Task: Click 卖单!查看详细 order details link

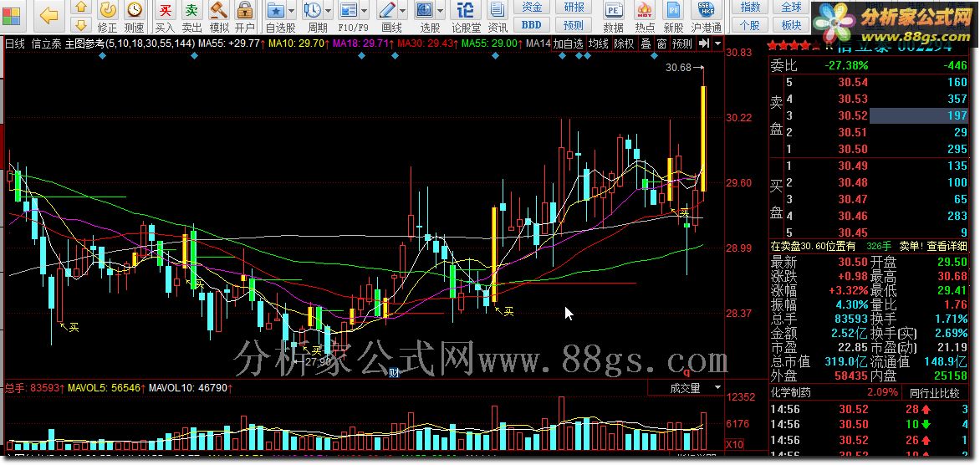Action: [x=933, y=247]
